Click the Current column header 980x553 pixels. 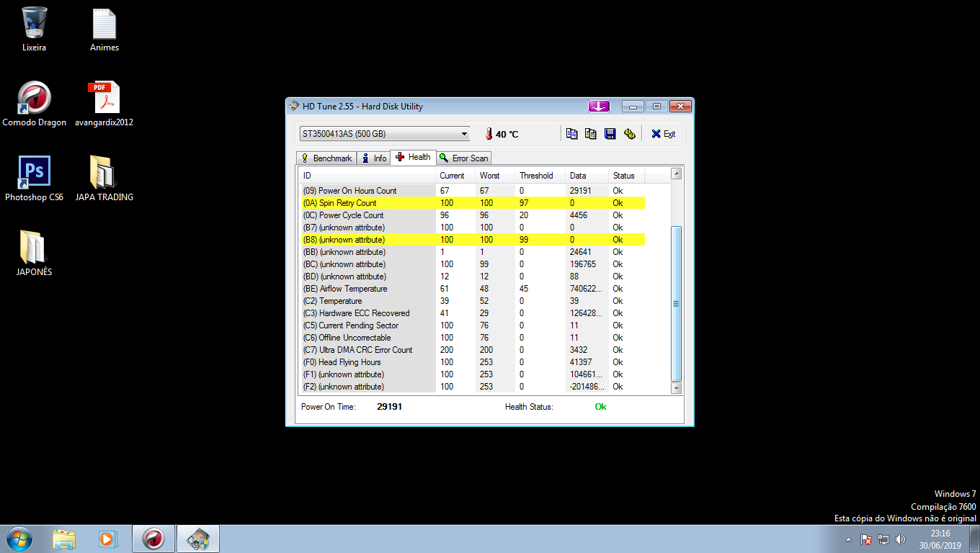[x=455, y=176]
